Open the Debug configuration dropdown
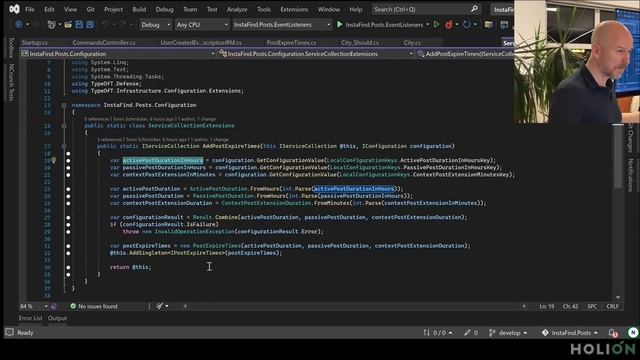This screenshot has height=360, width=640. pyautogui.click(x=155, y=24)
